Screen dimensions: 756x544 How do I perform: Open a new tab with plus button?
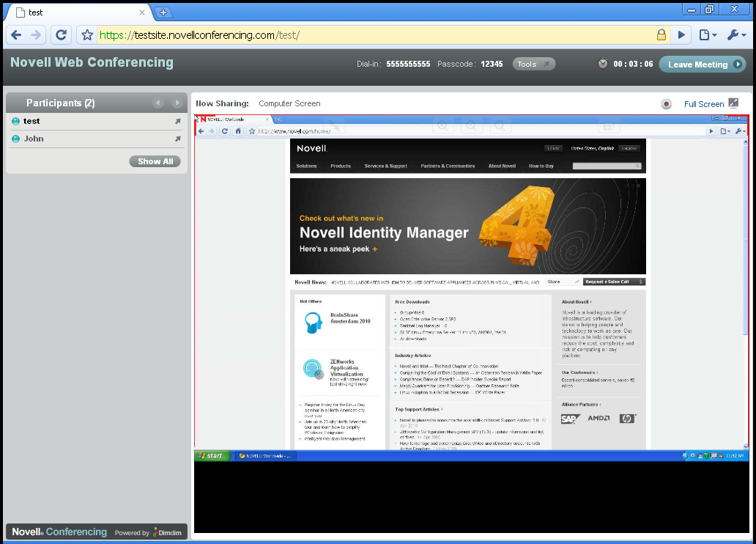(x=163, y=12)
